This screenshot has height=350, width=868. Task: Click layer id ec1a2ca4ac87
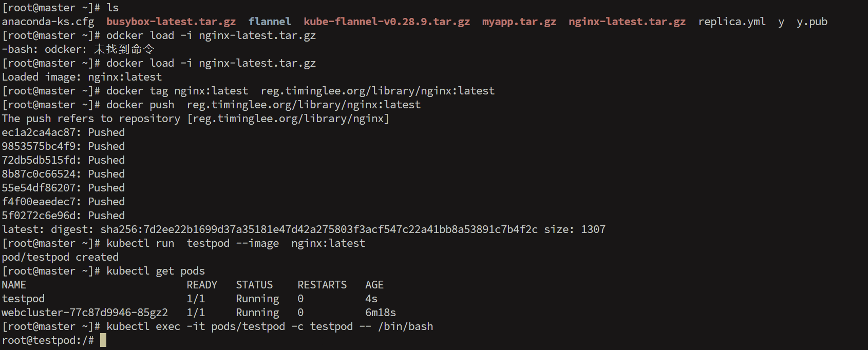(x=39, y=132)
